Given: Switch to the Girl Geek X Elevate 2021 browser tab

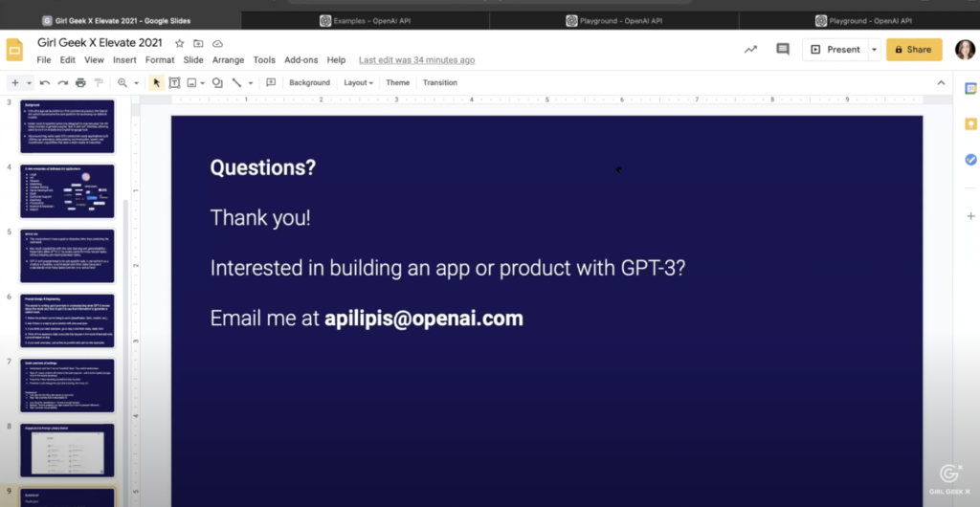Looking at the screenshot, I should tap(120, 21).
